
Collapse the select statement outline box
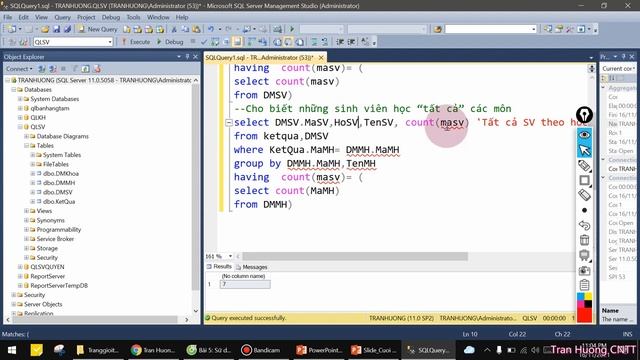pyautogui.click(x=229, y=122)
